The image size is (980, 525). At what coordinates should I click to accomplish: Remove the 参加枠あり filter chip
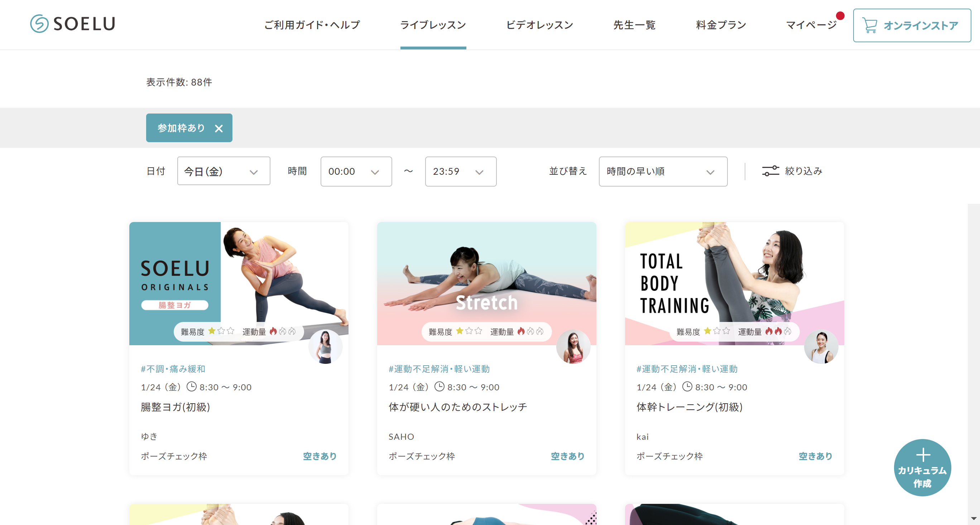(x=219, y=129)
